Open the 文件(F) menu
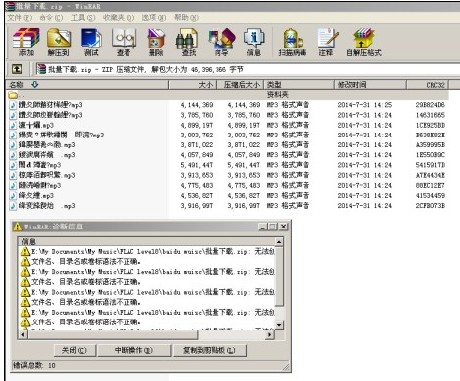Screen dimensions: 460x381 point(20,17)
